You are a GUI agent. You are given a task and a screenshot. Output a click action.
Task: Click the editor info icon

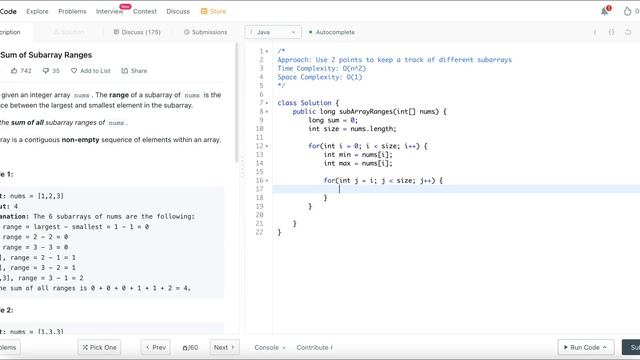point(595,32)
